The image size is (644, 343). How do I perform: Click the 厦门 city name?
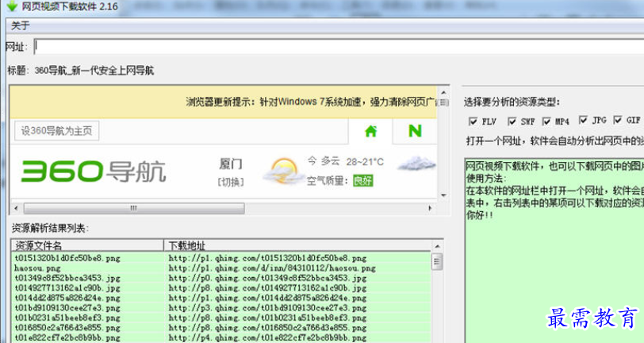[231, 164]
